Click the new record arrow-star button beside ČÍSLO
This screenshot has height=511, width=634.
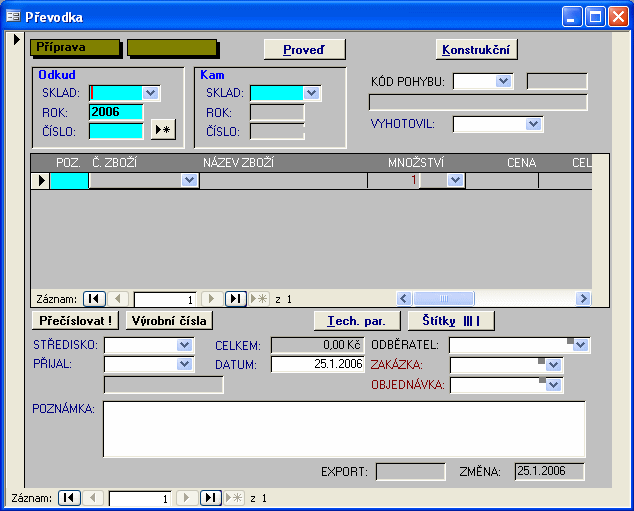[163, 130]
